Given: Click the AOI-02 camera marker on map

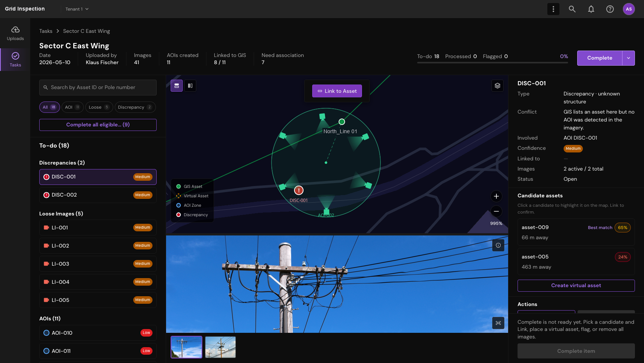Looking at the screenshot, I should 327,212.
